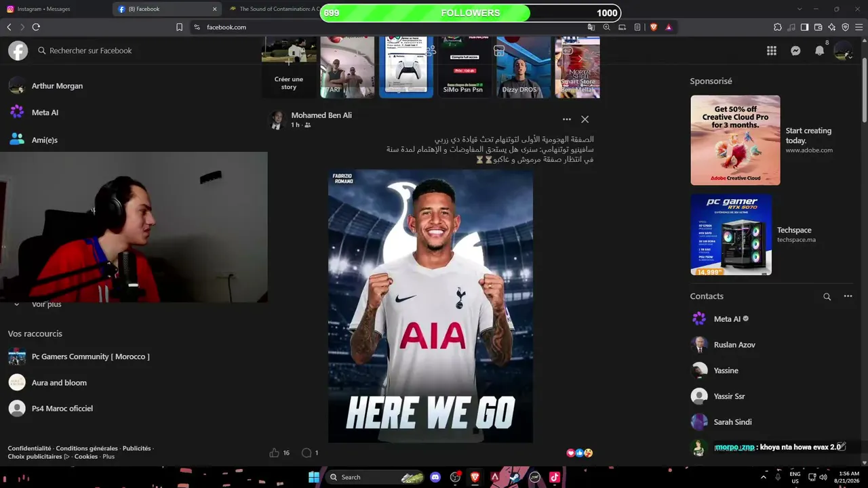868x488 pixels.
Task: Open comments with the speech bubble icon
Action: pyautogui.click(x=307, y=453)
